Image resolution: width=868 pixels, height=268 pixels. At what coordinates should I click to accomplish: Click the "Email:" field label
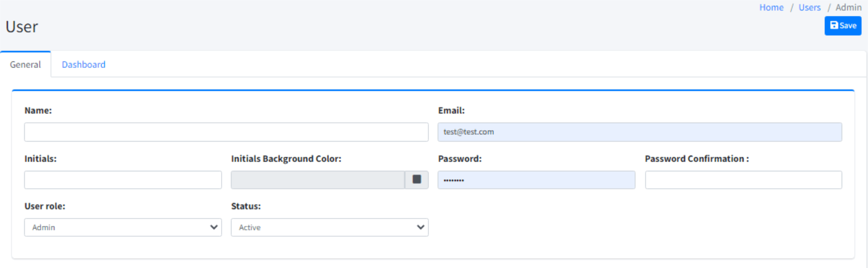pyautogui.click(x=451, y=110)
